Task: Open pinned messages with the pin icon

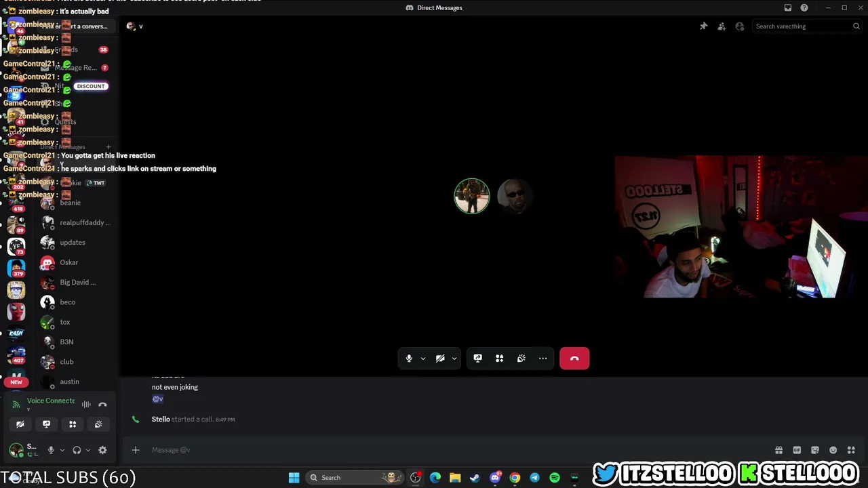Action: [704, 26]
